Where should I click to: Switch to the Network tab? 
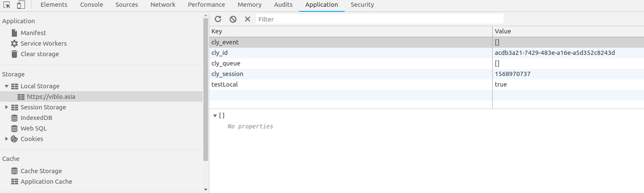[163, 5]
